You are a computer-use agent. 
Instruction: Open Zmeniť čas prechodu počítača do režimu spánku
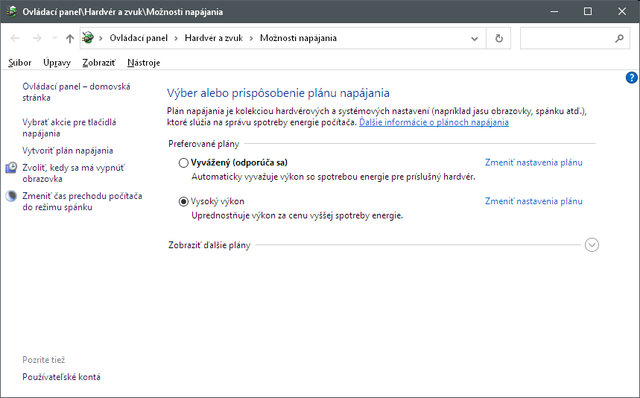[82, 202]
